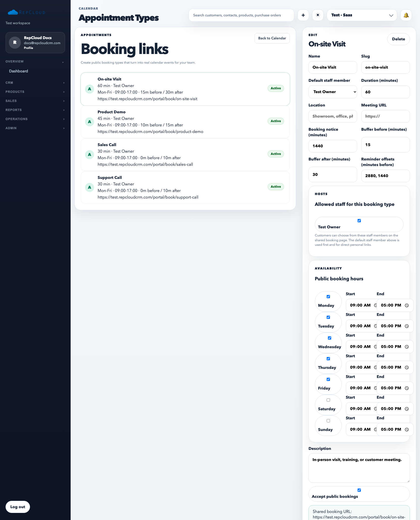Click the On-site Visit avatar icon
The image size is (420, 520).
(90, 89)
